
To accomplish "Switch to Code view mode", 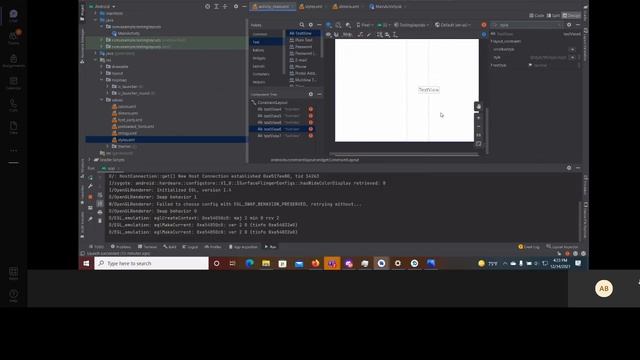I will [x=537, y=16].
